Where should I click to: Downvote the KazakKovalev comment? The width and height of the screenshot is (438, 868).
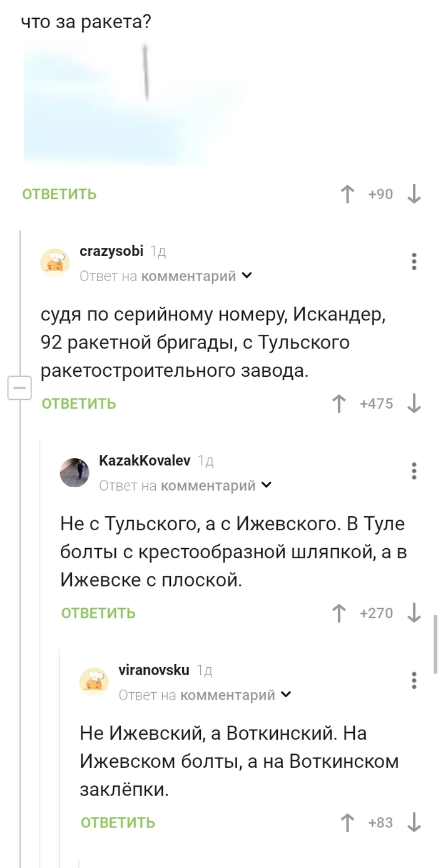point(415,613)
